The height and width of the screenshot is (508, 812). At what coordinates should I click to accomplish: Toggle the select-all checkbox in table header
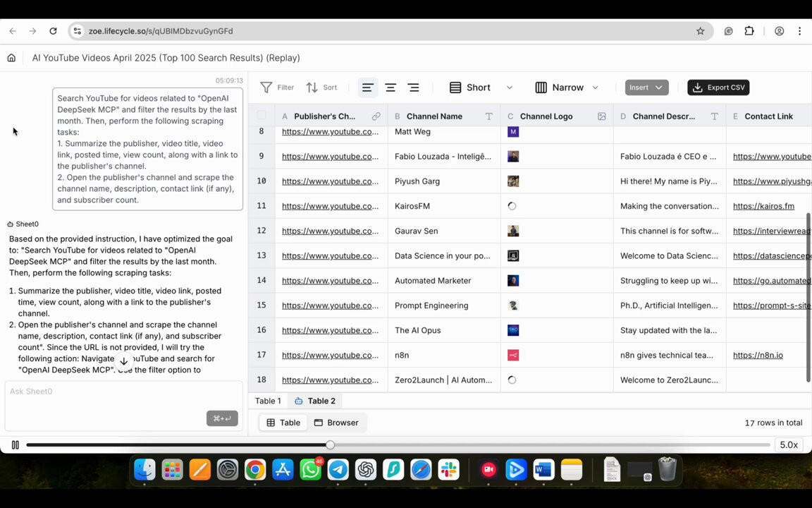pyautogui.click(x=262, y=116)
